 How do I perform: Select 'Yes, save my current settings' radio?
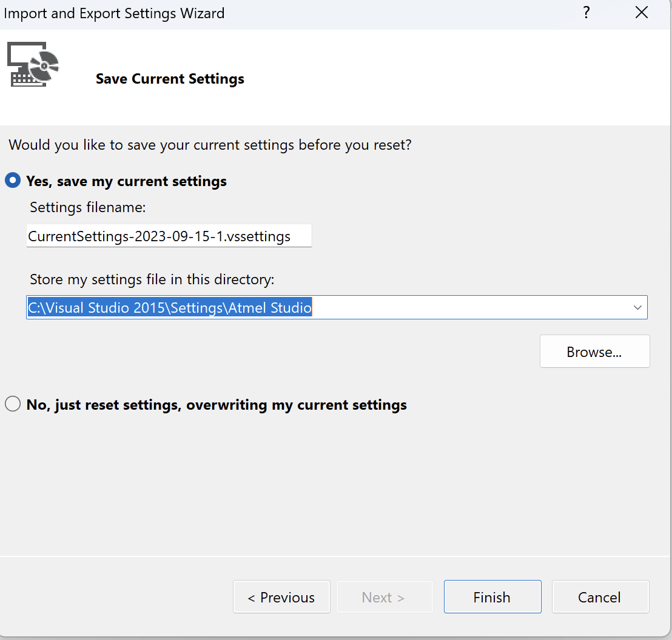(13, 181)
